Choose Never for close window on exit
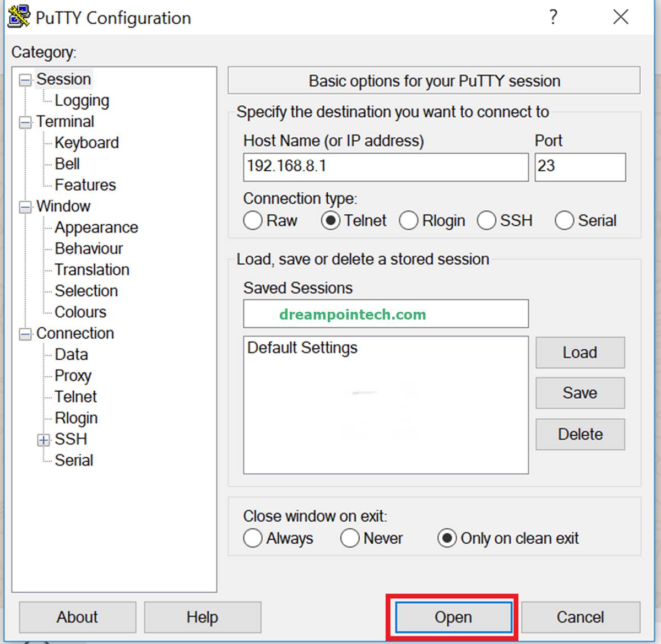Image resolution: width=661 pixels, height=644 pixels. click(350, 538)
